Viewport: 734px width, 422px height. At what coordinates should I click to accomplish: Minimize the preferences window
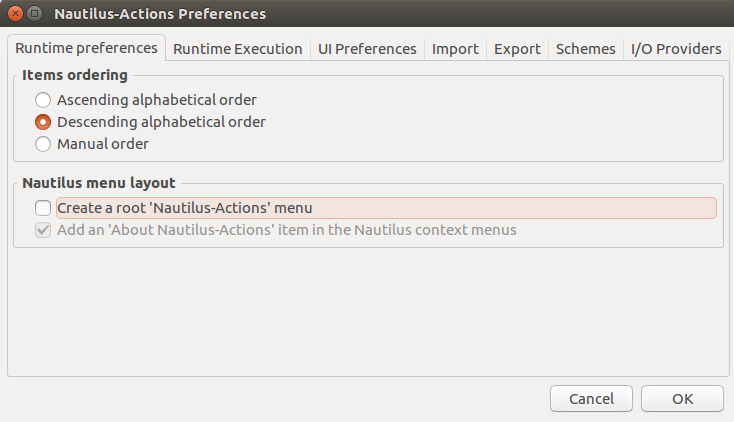(x=34, y=14)
